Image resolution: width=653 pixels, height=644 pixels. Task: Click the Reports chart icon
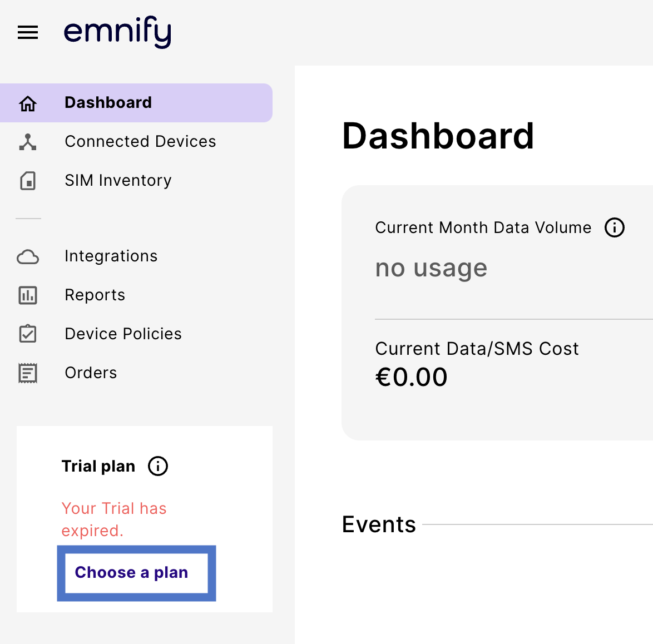click(x=28, y=295)
